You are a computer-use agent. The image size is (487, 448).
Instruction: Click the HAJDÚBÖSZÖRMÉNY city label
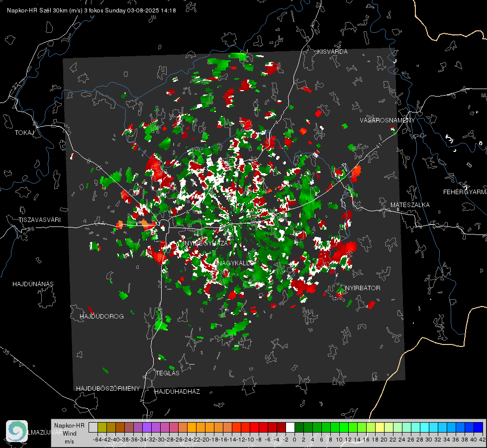click(x=108, y=389)
